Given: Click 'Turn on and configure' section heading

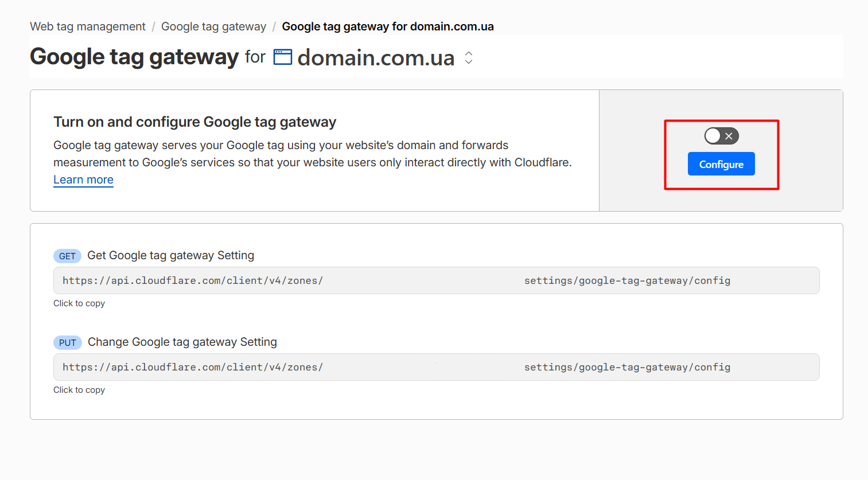Looking at the screenshot, I should click(194, 122).
